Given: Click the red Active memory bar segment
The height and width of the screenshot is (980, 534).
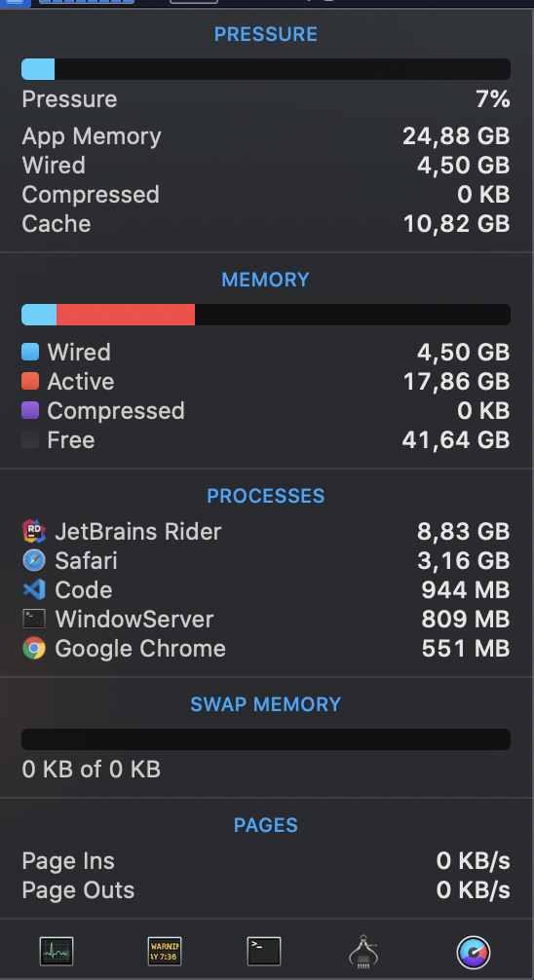Looking at the screenshot, I should [126, 315].
